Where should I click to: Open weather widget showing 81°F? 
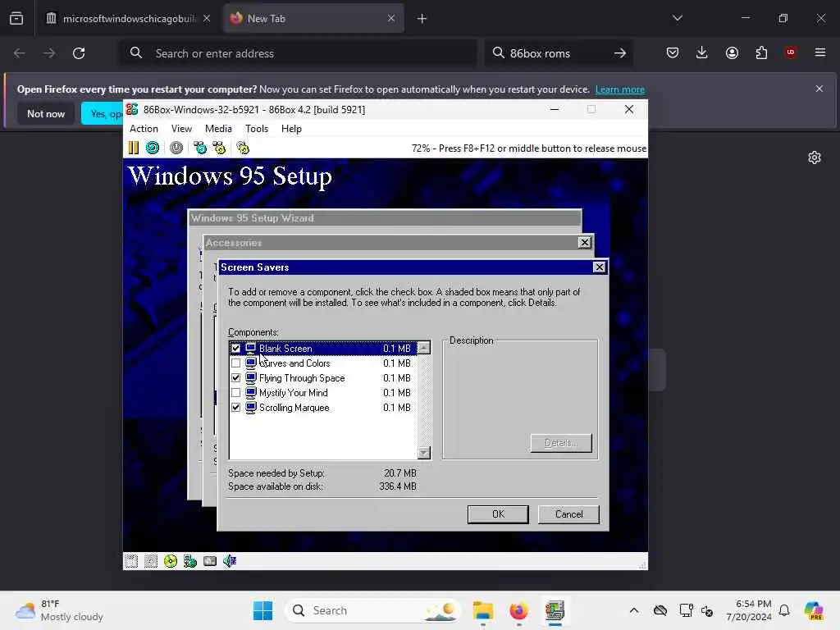59,610
